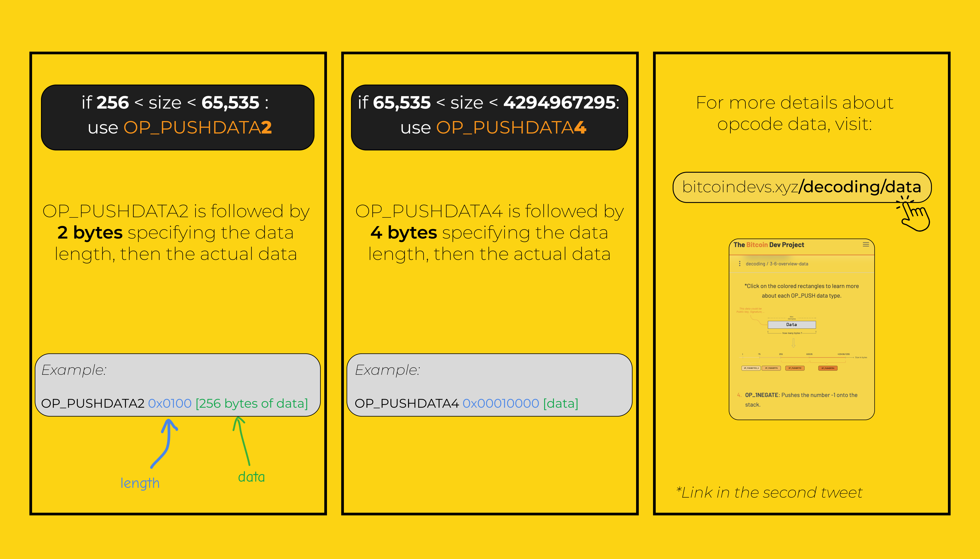980x559 pixels.
Task: Click the down arrow below Data box
Action: coord(793,342)
